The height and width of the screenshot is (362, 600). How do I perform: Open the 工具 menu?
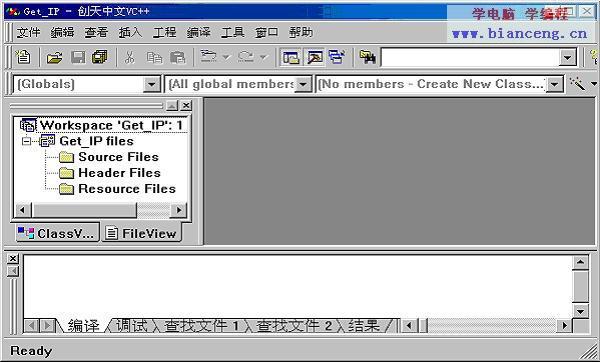coord(233,33)
